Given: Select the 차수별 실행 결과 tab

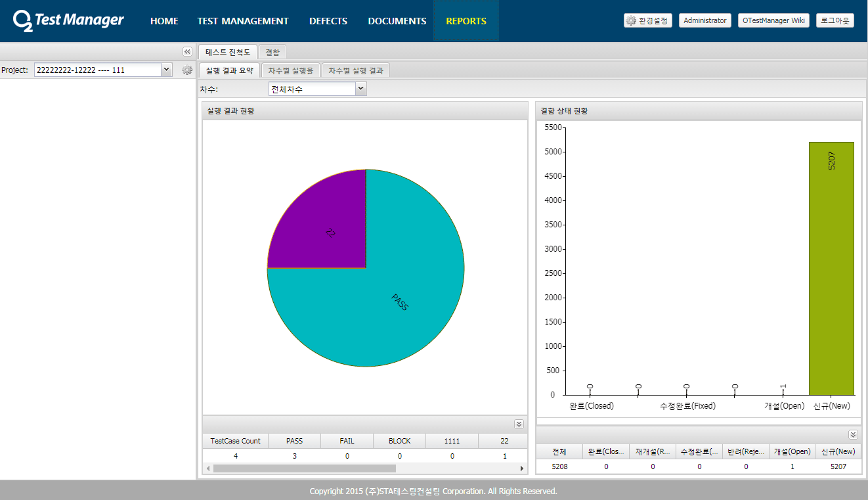Looking at the screenshot, I should pos(356,70).
